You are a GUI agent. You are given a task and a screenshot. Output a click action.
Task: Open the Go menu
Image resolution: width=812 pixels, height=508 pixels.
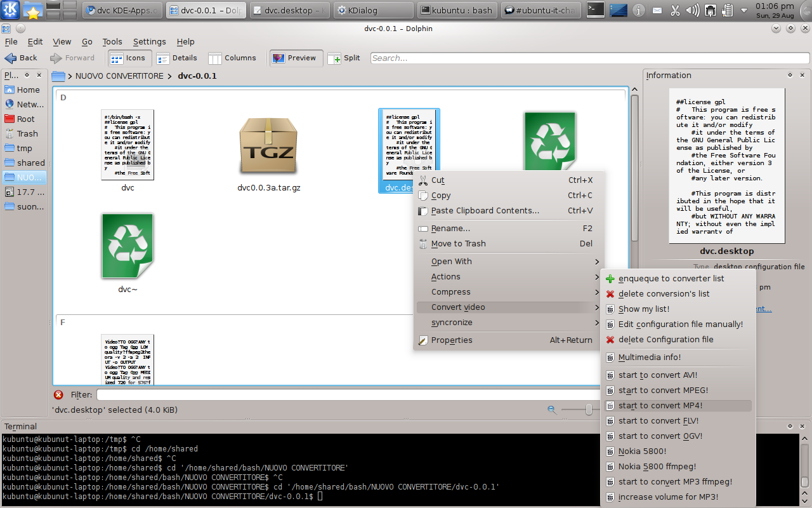(87, 41)
